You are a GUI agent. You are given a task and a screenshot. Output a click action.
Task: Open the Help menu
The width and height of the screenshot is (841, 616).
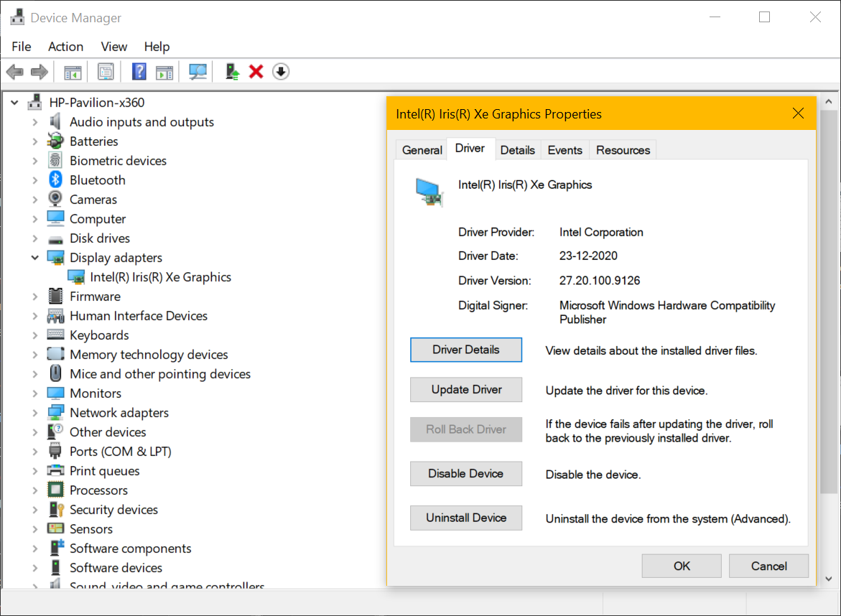(x=157, y=47)
